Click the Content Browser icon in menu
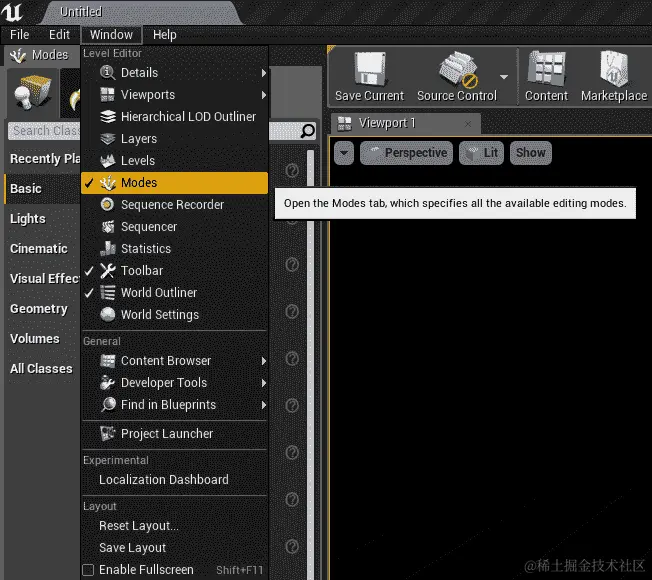Screen dimensions: 652x580 [x=108, y=360]
